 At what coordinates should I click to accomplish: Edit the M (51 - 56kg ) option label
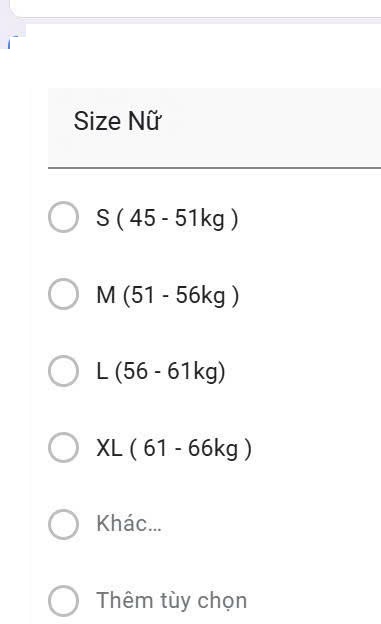point(168,295)
